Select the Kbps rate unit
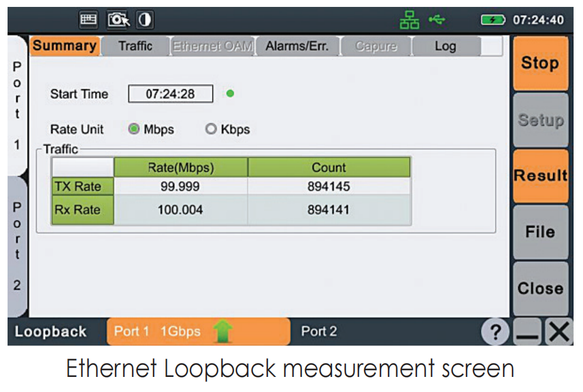 pyautogui.click(x=211, y=129)
